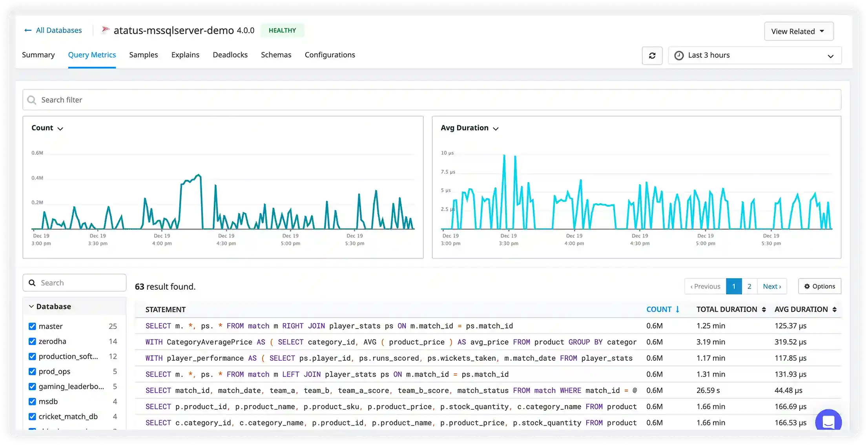This screenshot has height=445, width=868.
Task: Click the refresh icon near the time picker
Action: pyautogui.click(x=652, y=55)
